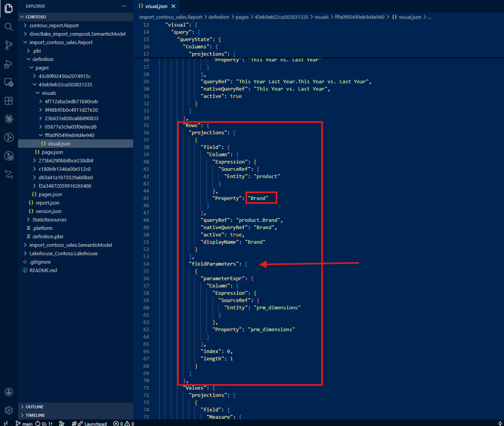The height and width of the screenshot is (426, 504).
Task: Collapse visual folder fffa0f95499eb9d4e940
Action: (76, 135)
